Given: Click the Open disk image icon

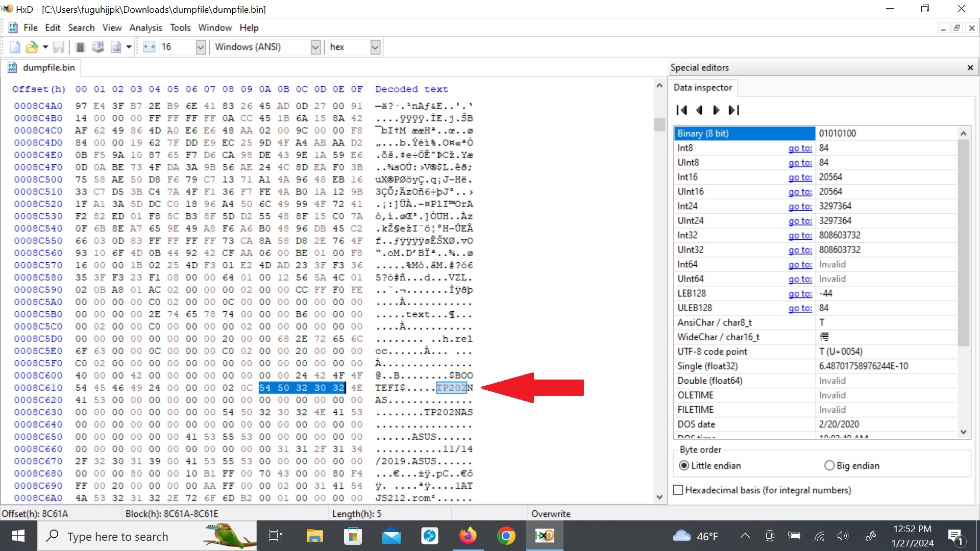Looking at the screenshot, I should [116, 47].
